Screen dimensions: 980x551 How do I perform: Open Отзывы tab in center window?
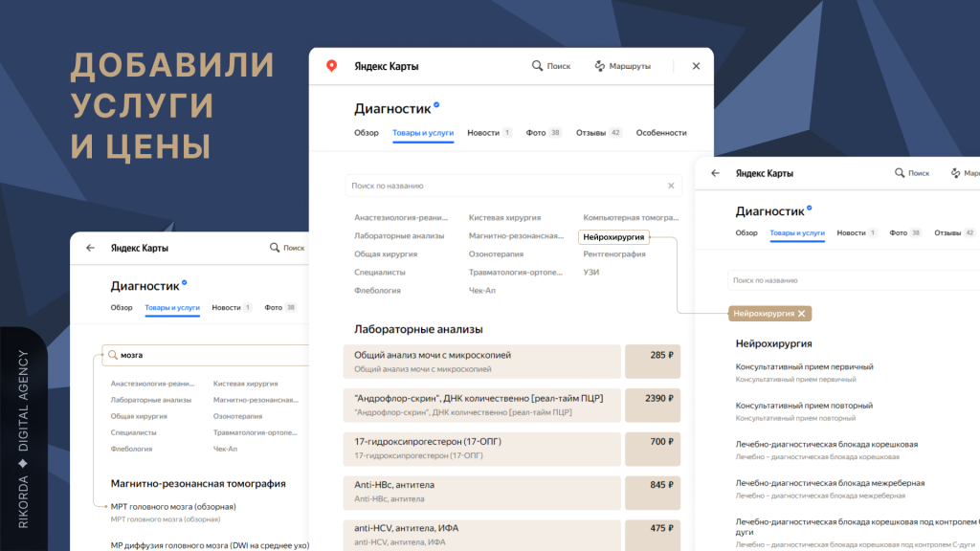[x=598, y=132]
